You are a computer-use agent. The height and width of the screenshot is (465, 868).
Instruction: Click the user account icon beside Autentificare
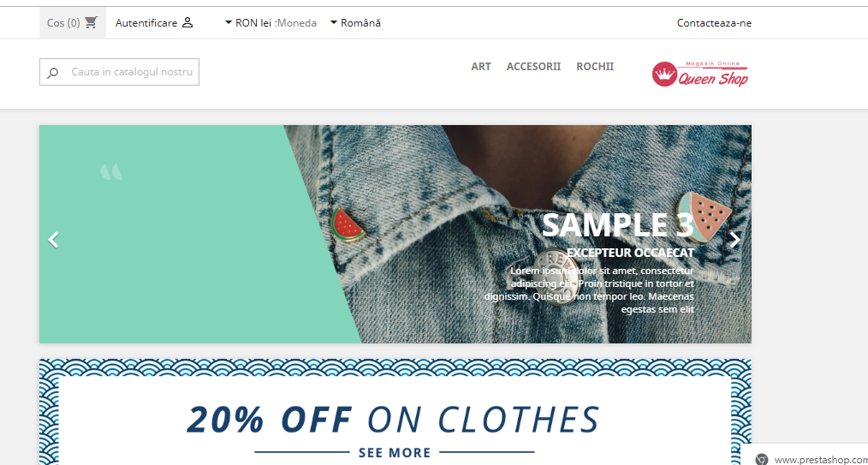pyautogui.click(x=187, y=23)
